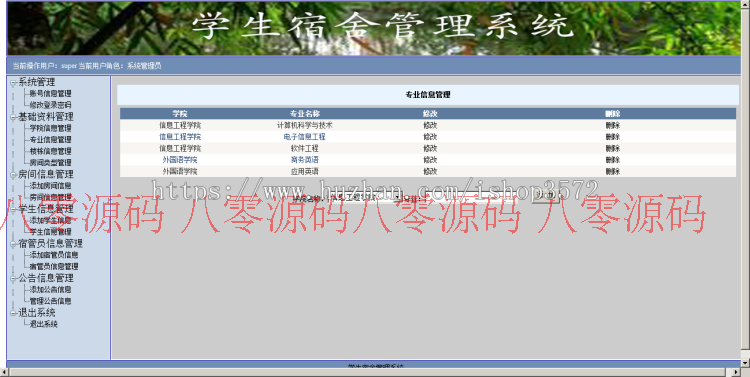The width and height of the screenshot is (750, 377).
Task: Click the 学院 column header
Action: pos(180,114)
